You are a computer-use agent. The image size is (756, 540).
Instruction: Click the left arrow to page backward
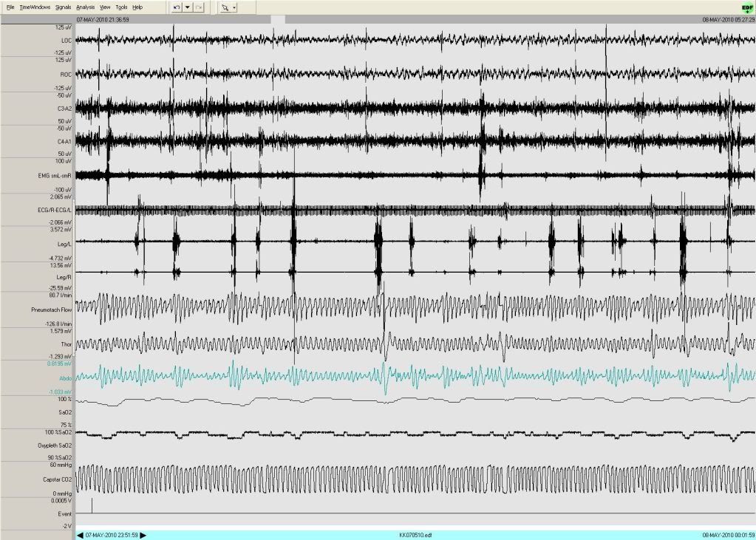pyautogui.click(x=80, y=534)
